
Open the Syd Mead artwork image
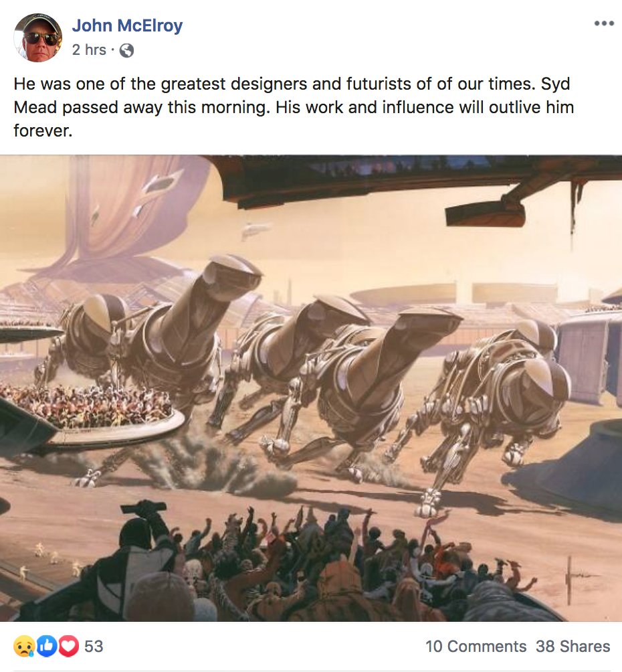tap(311, 388)
